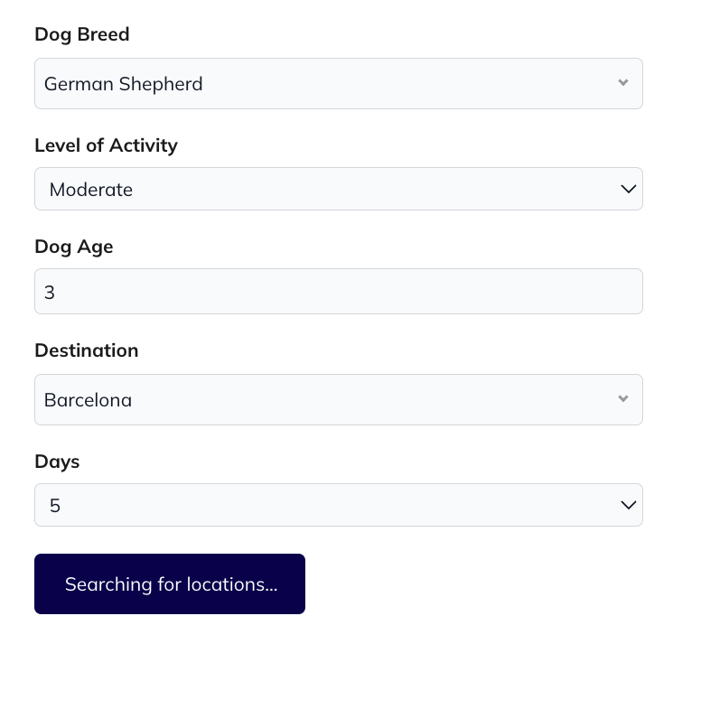Viewport: 701px width, 728px height.
Task: Open the Dog Breed dropdown
Action: pos(339,84)
